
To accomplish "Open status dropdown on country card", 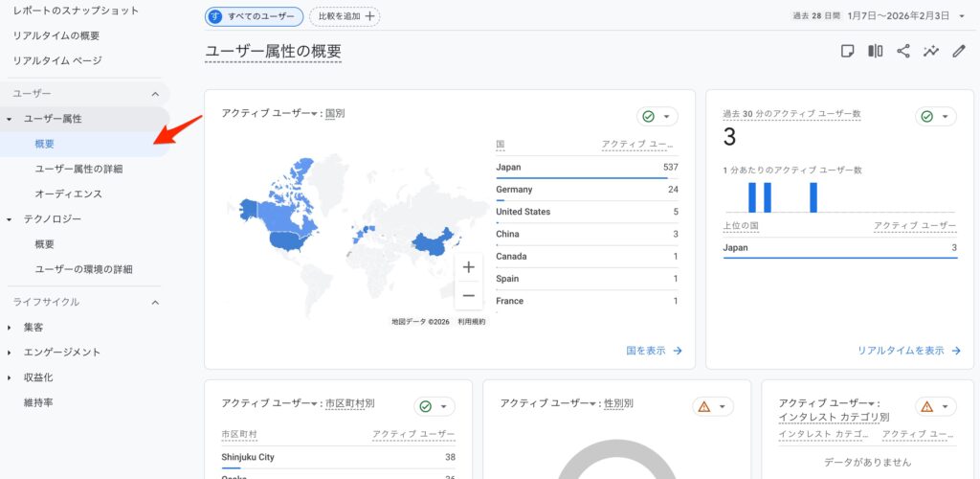I will pyautogui.click(x=657, y=117).
